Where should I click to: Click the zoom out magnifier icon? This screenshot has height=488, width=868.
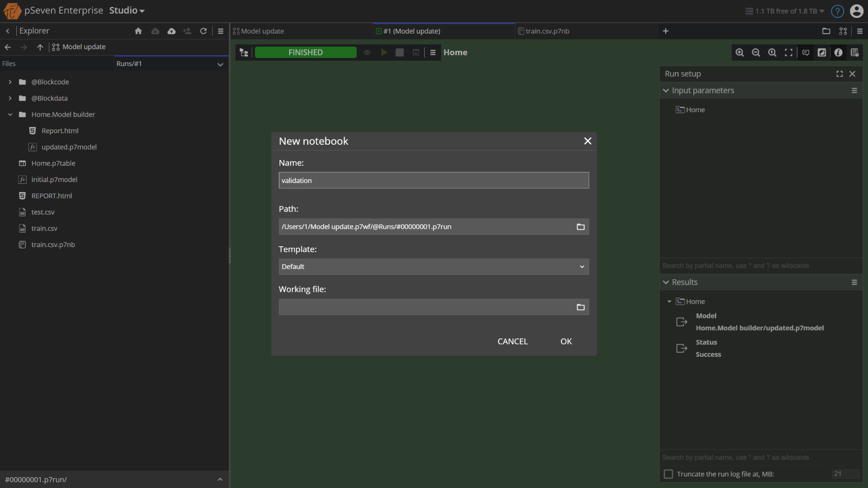[756, 52]
